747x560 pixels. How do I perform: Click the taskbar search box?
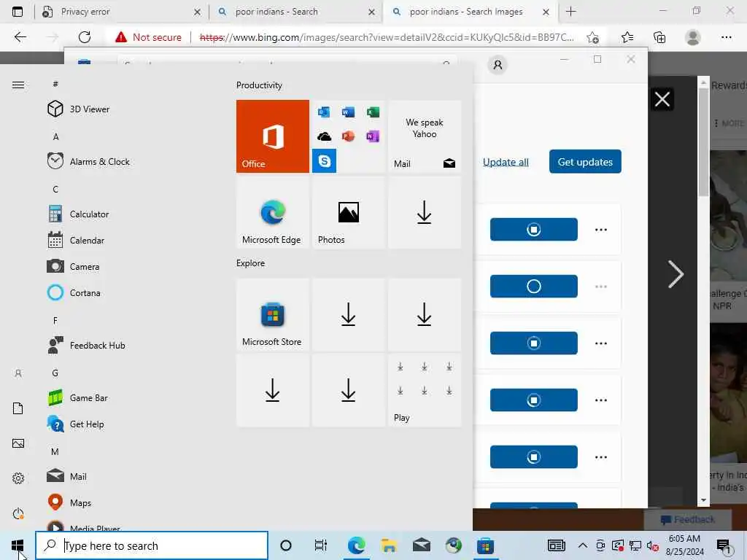[152, 545]
